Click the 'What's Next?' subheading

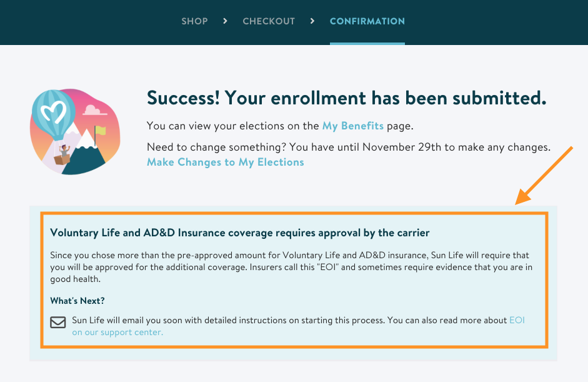click(77, 301)
